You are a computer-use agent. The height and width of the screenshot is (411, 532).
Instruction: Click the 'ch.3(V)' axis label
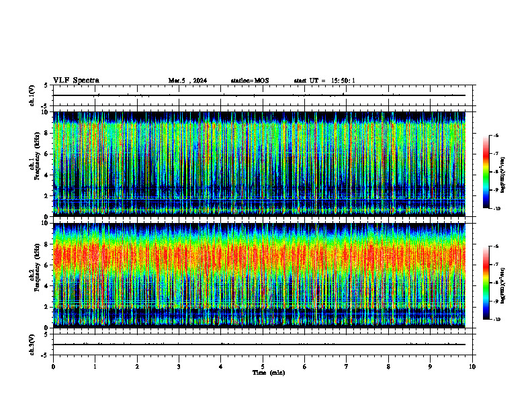click(32, 345)
